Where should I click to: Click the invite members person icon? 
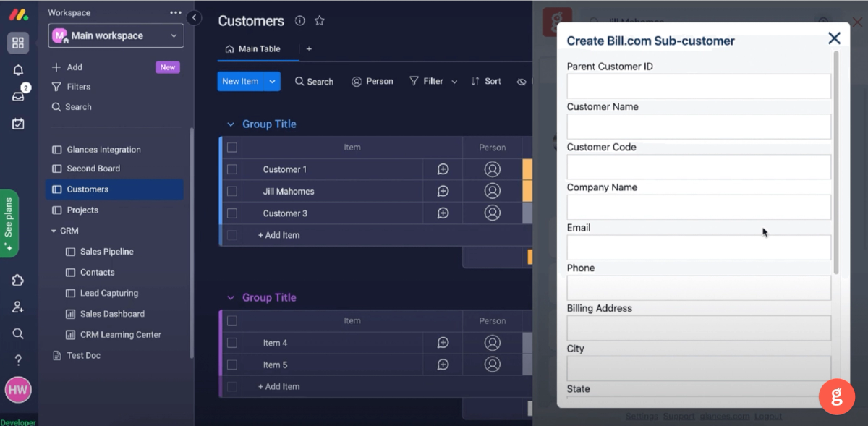tap(18, 307)
